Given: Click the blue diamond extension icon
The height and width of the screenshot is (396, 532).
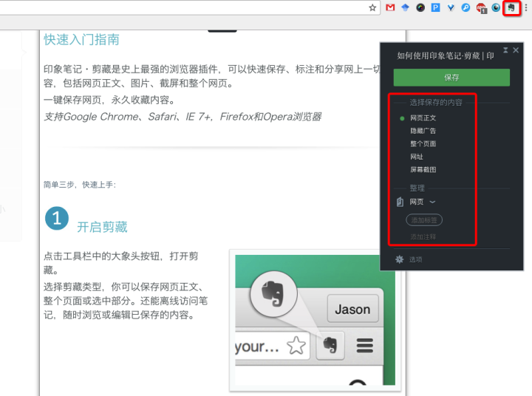Looking at the screenshot, I should pos(405,7).
